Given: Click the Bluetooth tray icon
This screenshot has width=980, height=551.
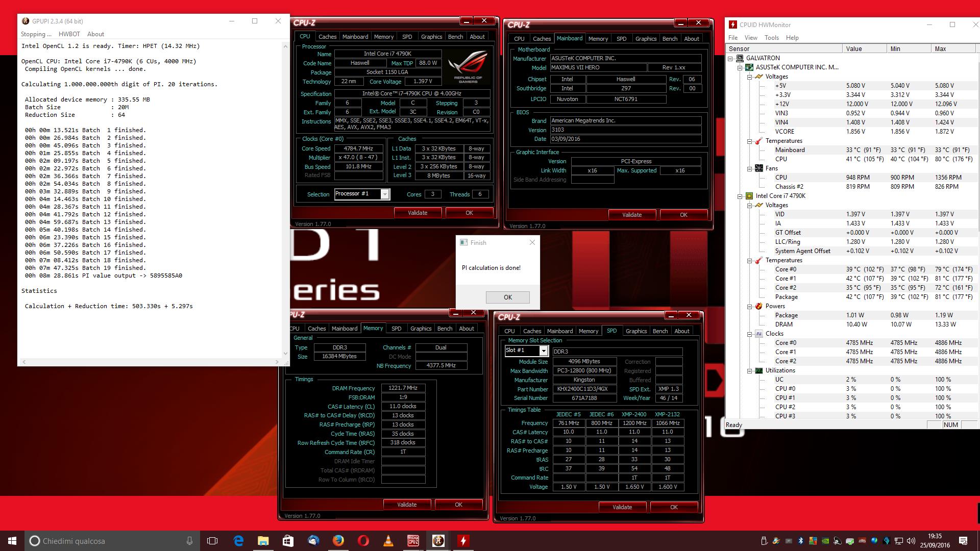Looking at the screenshot, I should coord(801,541).
